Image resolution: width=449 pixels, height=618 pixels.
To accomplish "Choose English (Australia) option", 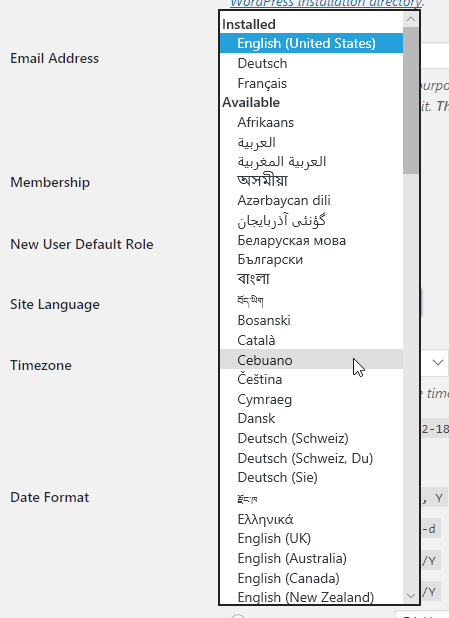I will pos(311,558).
